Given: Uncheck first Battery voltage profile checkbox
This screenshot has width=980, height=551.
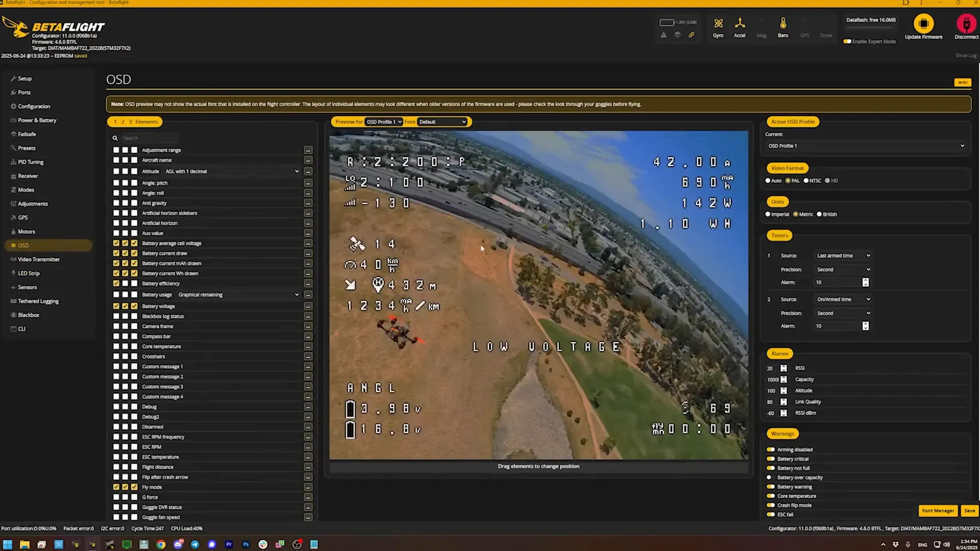Looking at the screenshot, I should coord(116,306).
